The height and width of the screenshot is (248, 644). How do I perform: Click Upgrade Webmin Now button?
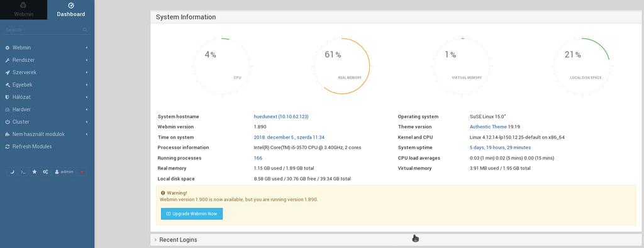point(192,214)
